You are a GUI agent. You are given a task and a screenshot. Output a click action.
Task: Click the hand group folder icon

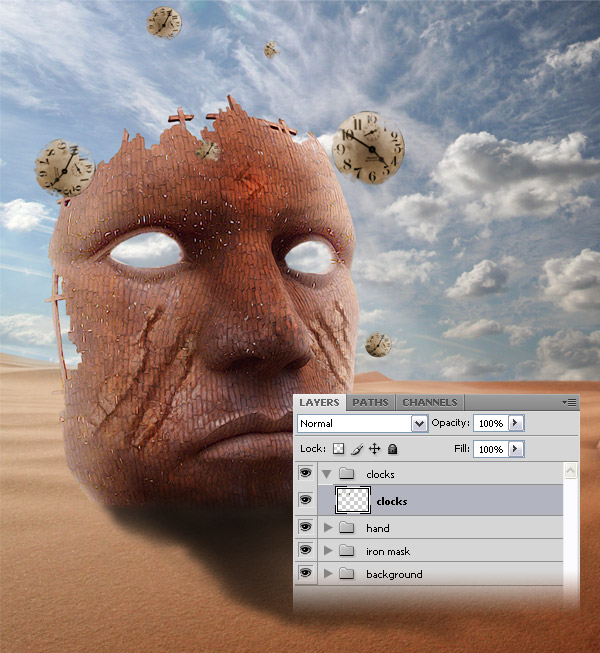coord(346,528)
